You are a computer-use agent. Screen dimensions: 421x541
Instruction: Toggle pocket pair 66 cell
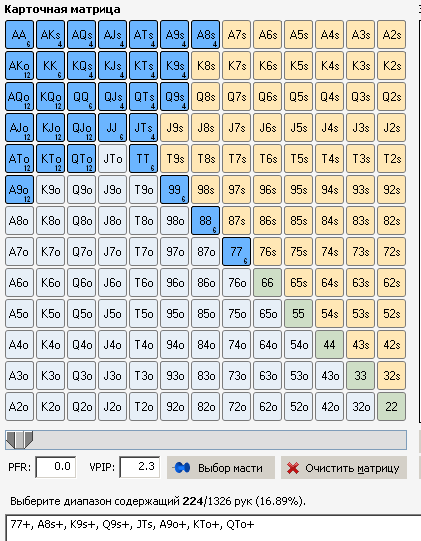(x=267, y=283)
